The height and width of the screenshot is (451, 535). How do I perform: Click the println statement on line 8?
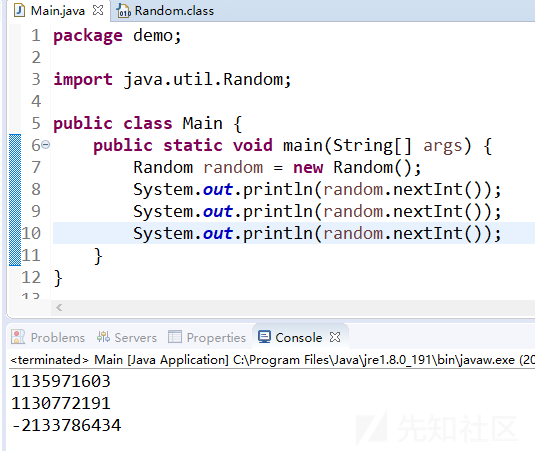pos(317,189)
